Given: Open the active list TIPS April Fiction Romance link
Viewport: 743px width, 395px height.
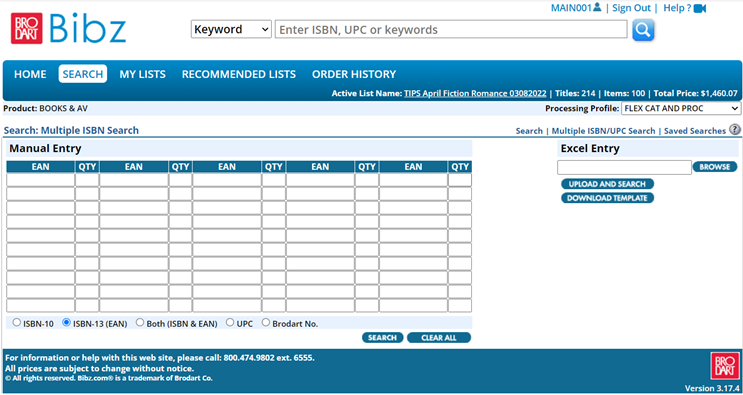Looking at the screenshot, I should pos(475,93).
